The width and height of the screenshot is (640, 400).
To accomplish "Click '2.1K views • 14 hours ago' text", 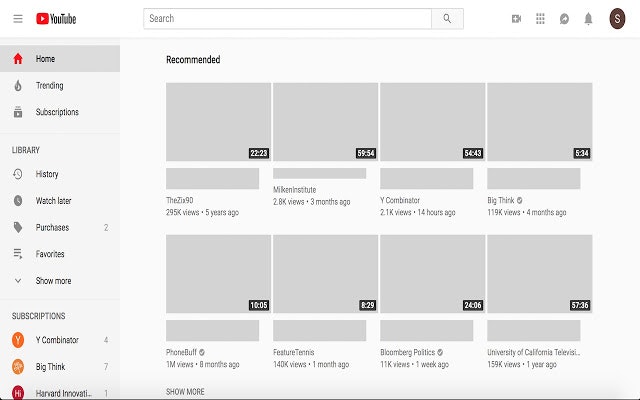I will [418, 213].
